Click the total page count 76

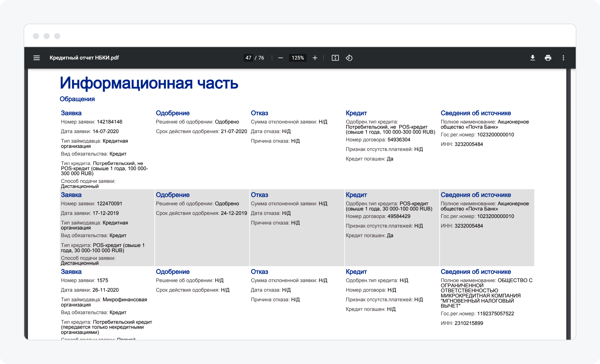pyautogui.click(x=261, y=58)
